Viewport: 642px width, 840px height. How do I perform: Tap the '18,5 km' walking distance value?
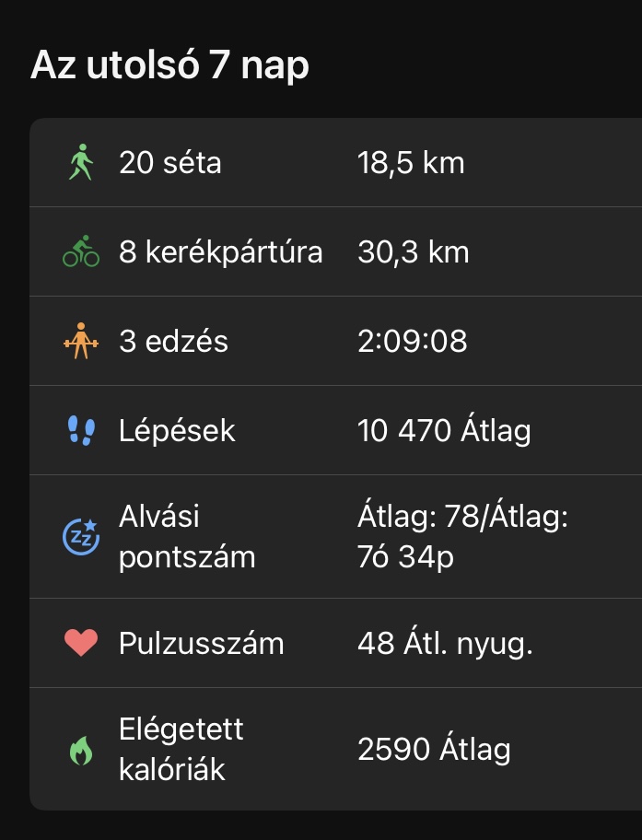411,163
